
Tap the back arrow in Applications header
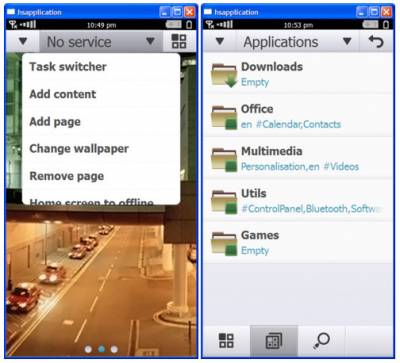tap(376, 42)
